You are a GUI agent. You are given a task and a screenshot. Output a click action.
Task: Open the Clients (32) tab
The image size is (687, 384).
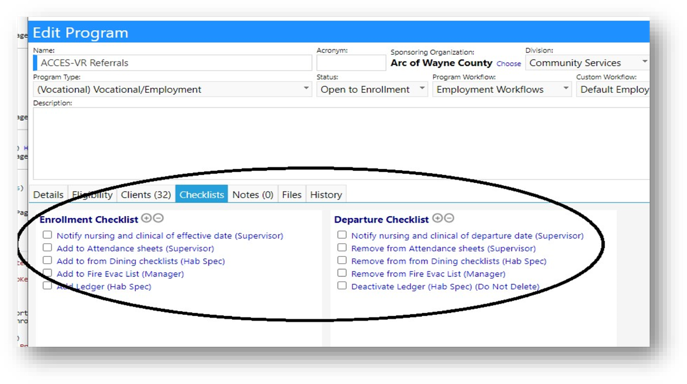pos(146,195)
